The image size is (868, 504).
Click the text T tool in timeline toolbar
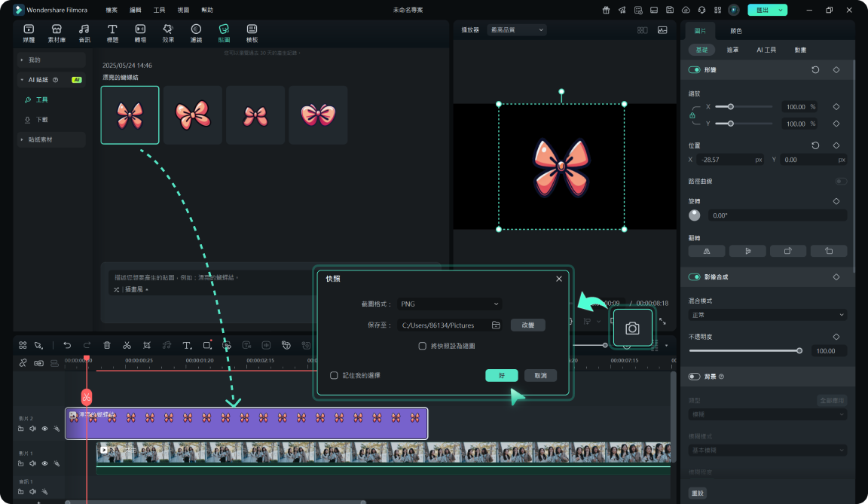click(x=187, y=345)
